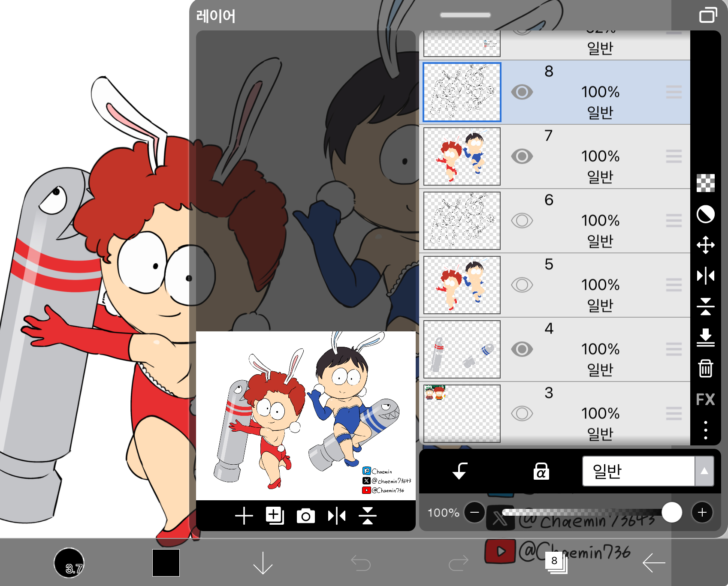Screen dimensions: 728x586
Task: Select layer 3 thumbnail
Action: point(462,414)
